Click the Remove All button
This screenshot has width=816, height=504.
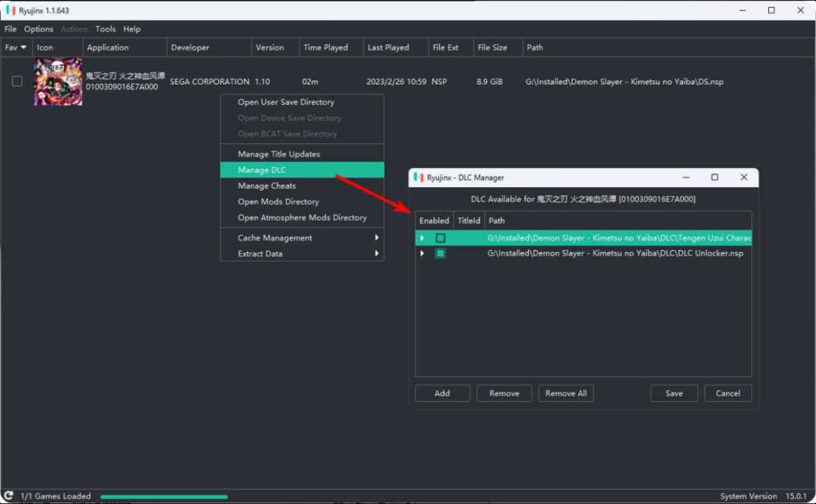coord(566,393)
